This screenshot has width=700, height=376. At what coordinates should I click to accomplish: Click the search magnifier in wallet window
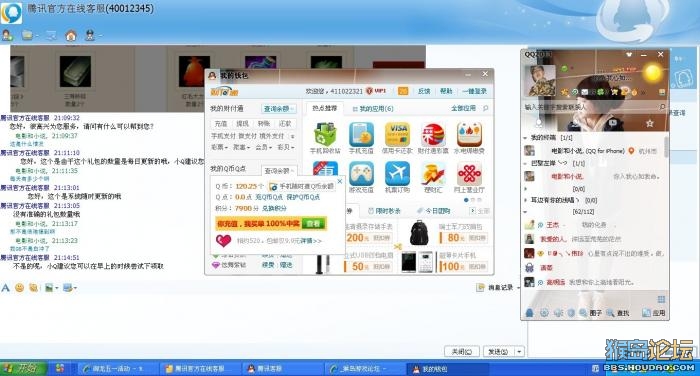coord(486,108)
